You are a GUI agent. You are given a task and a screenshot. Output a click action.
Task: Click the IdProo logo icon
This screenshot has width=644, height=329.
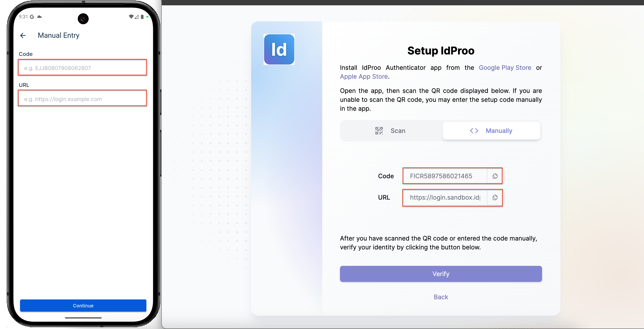(279, 49)
